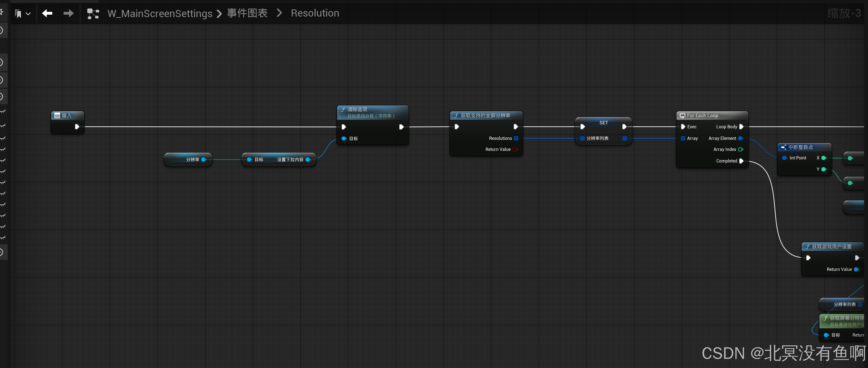Viewport: 868px width, 368px height.
Task: Click the blueprint graph icon before W_MainScreenSettings
Action: click(x=93, y=14)
